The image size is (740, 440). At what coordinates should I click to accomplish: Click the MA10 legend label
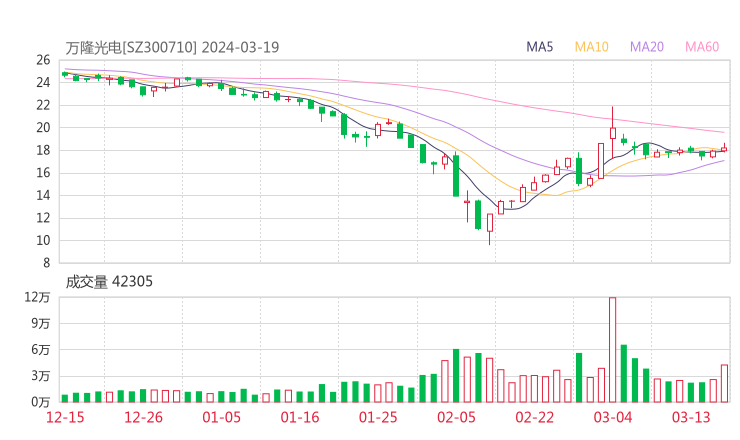[x=591, y=47]
